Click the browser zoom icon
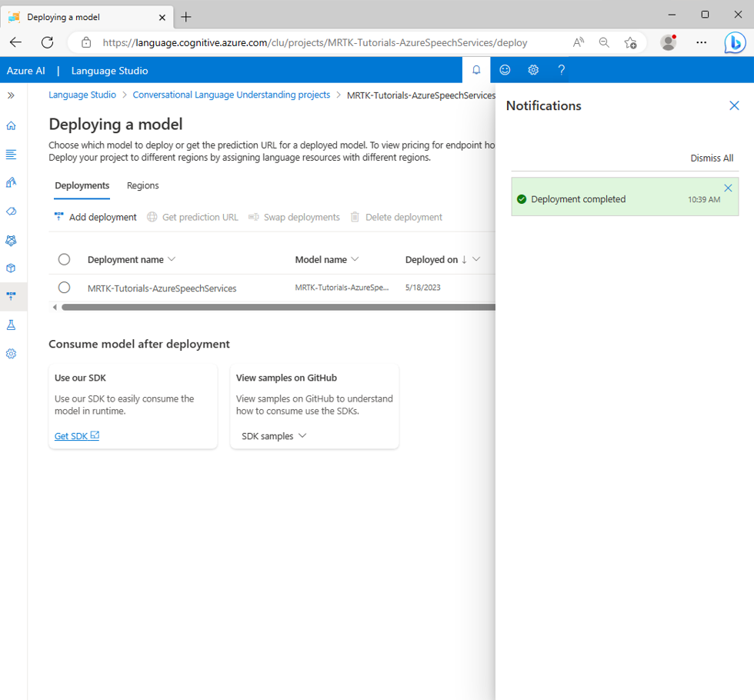This screenshot has height=700, width=754. 604,42
